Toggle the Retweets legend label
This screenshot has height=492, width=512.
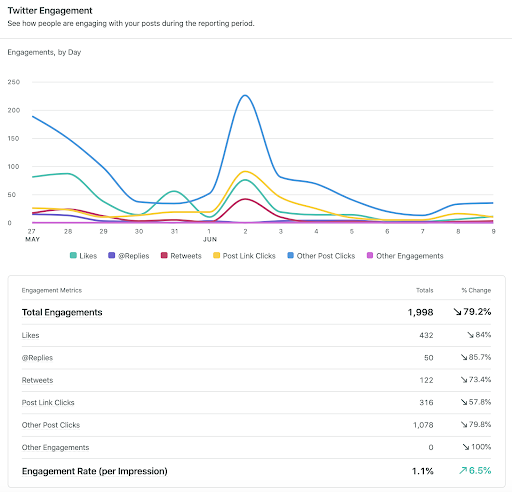186,256
